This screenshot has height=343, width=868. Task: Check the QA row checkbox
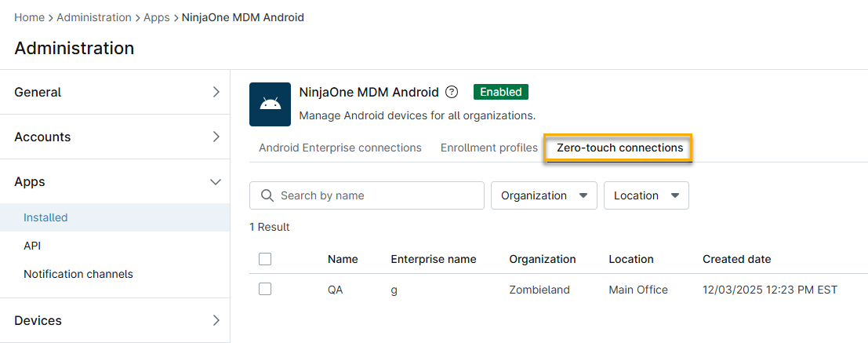pos(265,290)
